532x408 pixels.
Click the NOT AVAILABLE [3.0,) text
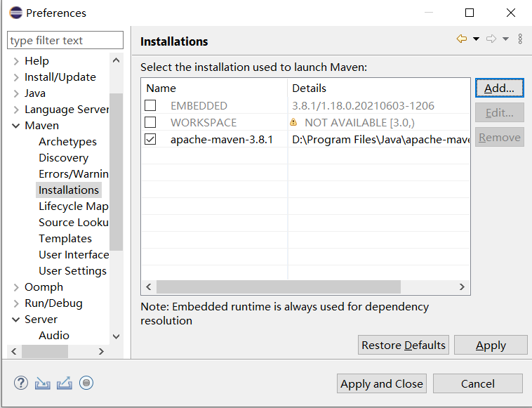tap(359, 122)
